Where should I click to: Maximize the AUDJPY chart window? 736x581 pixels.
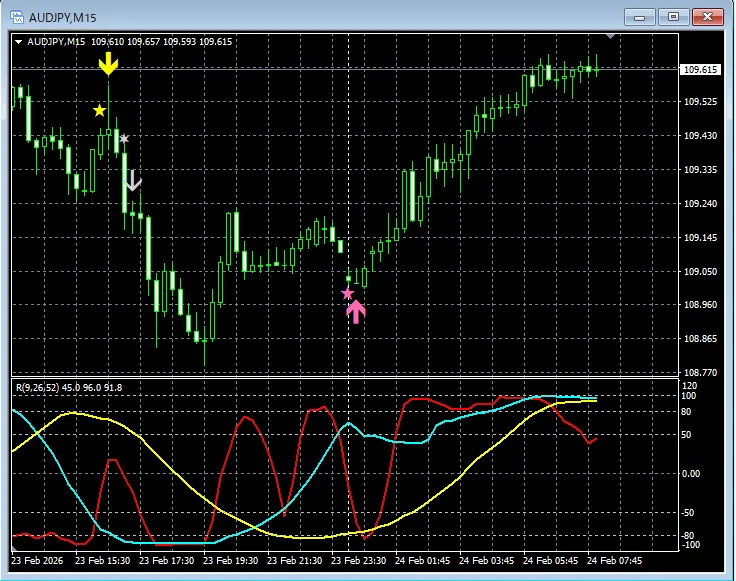pos(673,17)
